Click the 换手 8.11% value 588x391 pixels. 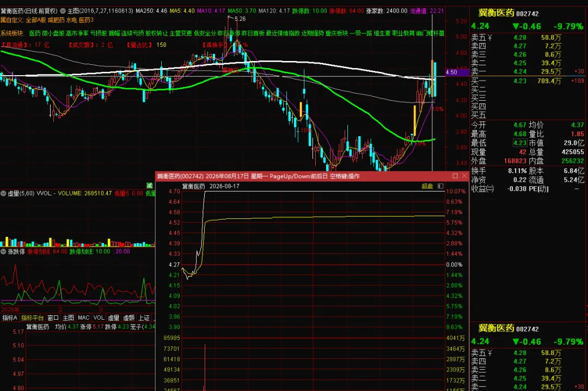coord(518,171)
